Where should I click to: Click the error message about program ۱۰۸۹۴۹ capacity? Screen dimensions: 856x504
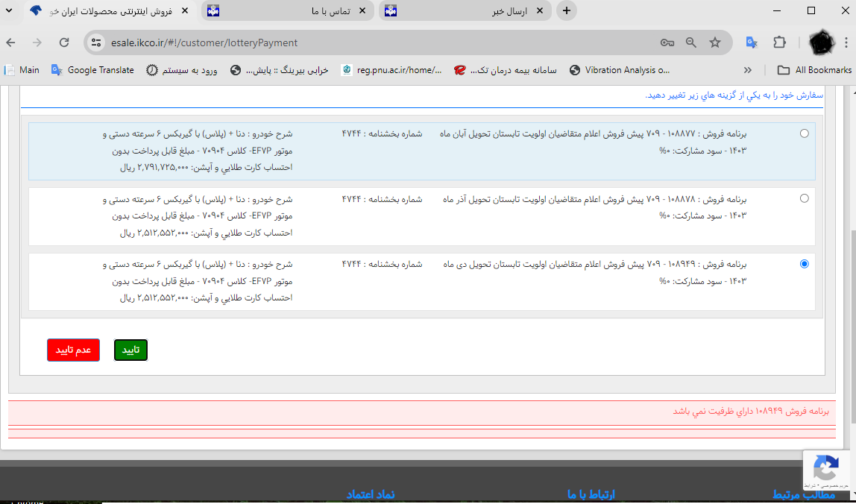751,411
